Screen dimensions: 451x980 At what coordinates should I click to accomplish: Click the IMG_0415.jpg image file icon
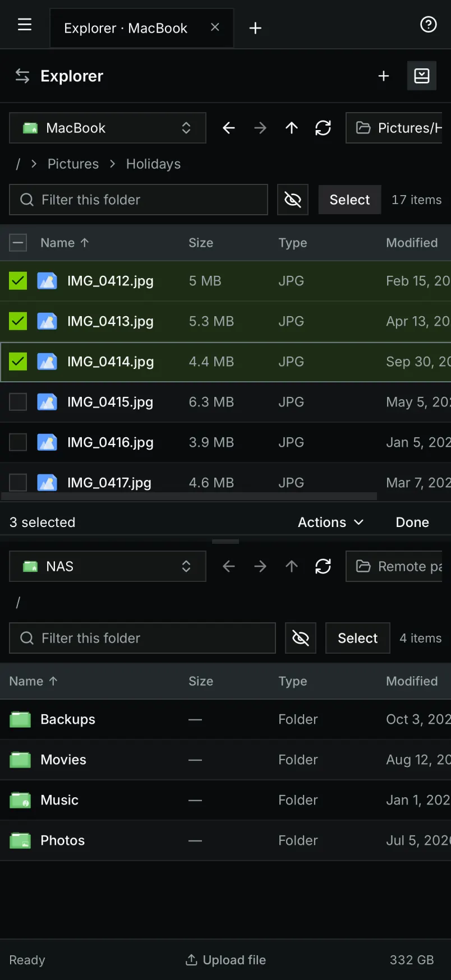pyautogui.click(x=47, y=402)
